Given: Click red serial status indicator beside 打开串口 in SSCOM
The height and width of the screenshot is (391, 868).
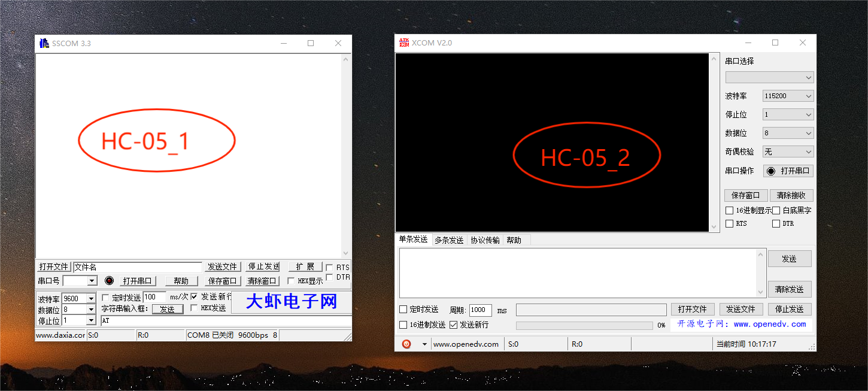Looking at the screenshot, I should click(x=110, y=280).
